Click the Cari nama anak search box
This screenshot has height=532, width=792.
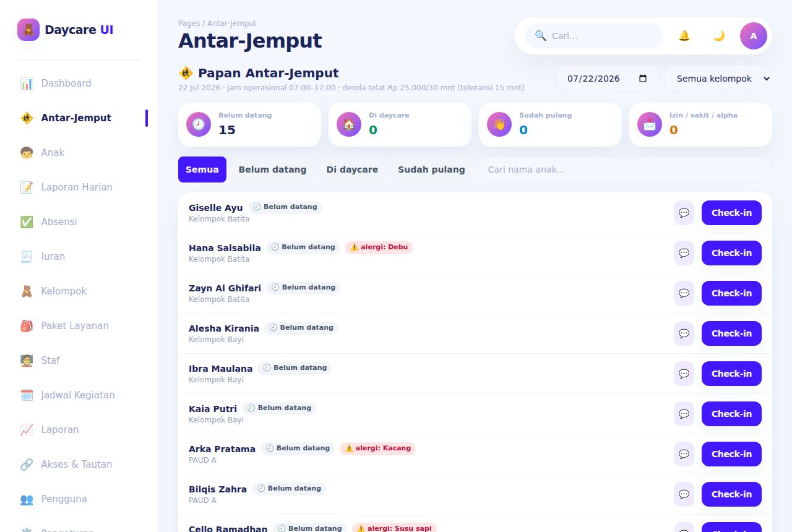625,169
